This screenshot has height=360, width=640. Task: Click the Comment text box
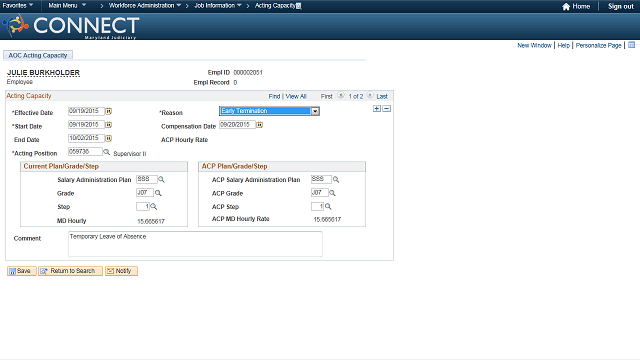195,244
